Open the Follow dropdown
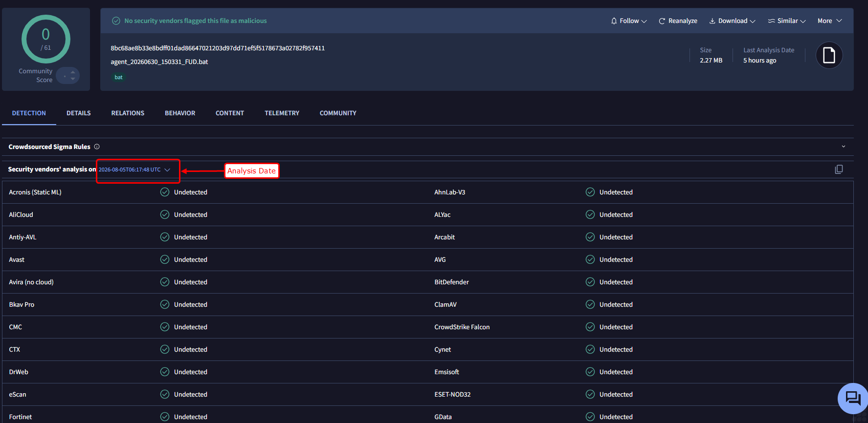 [629, 21]
